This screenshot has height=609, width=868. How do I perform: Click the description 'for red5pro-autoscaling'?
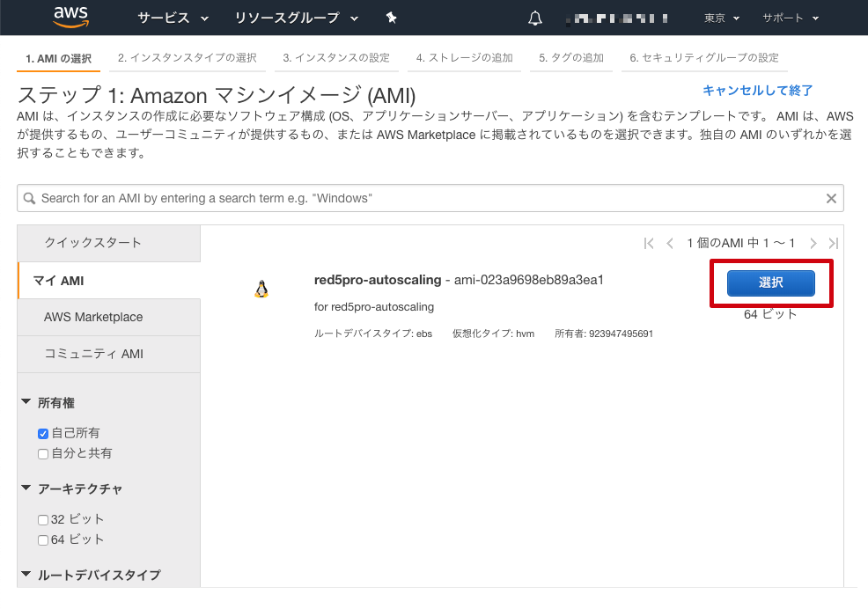(x=374, y=307)
